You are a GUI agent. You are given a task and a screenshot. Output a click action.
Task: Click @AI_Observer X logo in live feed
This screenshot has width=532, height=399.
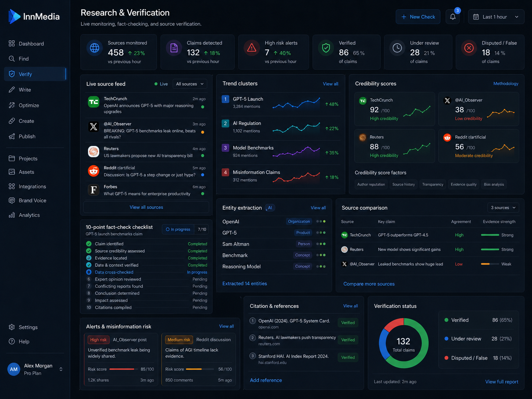pyautogui.click(x=93, y=127)
